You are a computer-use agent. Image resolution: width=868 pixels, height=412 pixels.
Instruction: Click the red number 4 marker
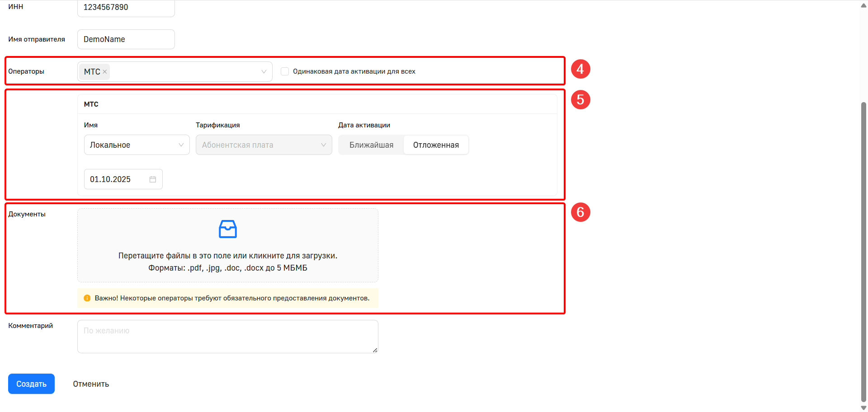point(580,69)
